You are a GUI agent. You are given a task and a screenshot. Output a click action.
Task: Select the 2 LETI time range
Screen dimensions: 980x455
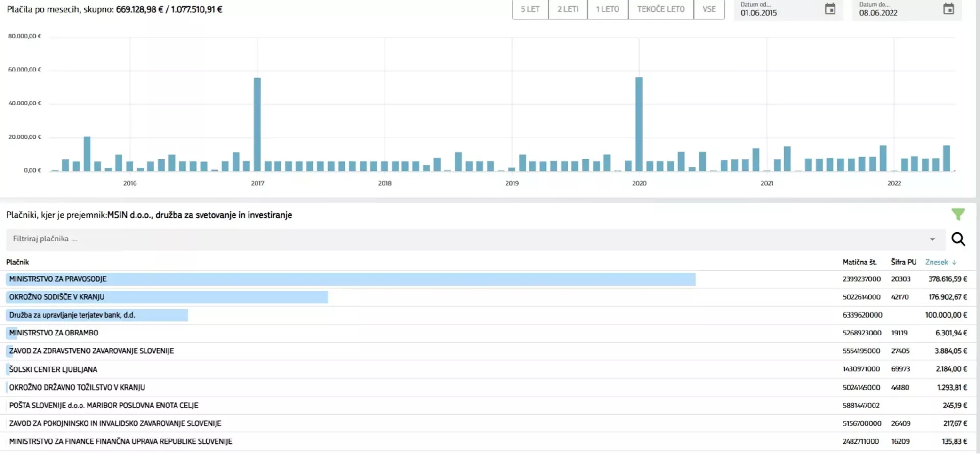[568, 9]
